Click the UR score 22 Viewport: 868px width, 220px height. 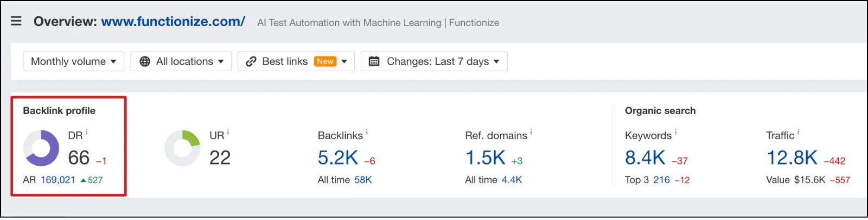(x=220, y=158)
